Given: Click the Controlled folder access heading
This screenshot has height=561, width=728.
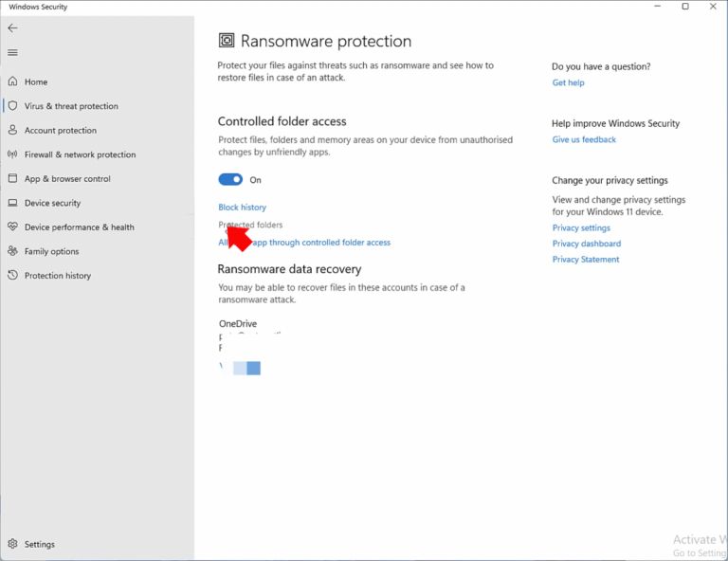Looking at the screenshot, I should 282,121.
